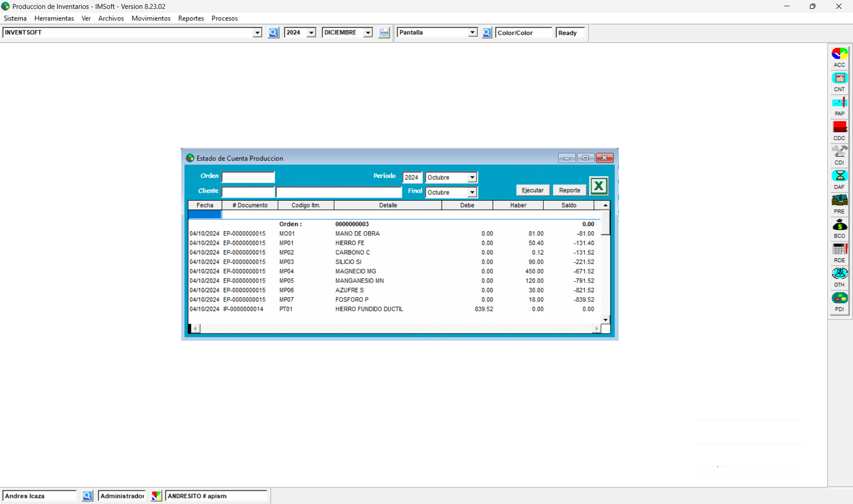
Task: Click the Excel export icon
Action: pos(599,186)
